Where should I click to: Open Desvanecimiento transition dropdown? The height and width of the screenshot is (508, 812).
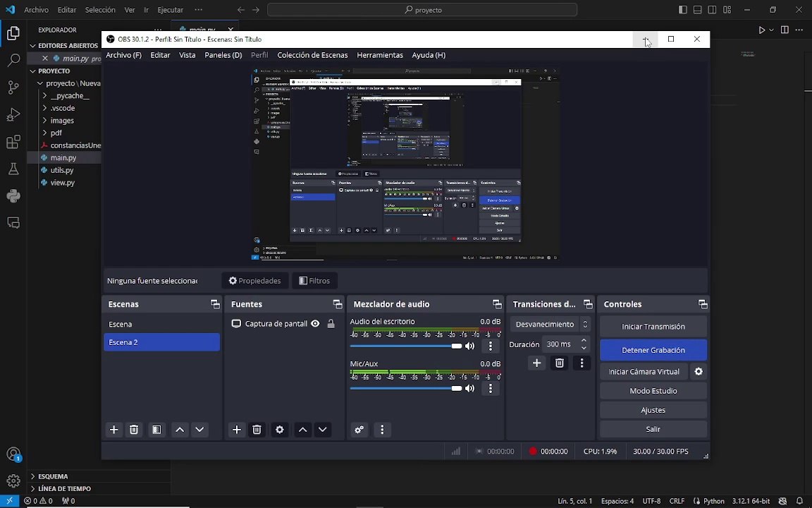pos(550,325)
